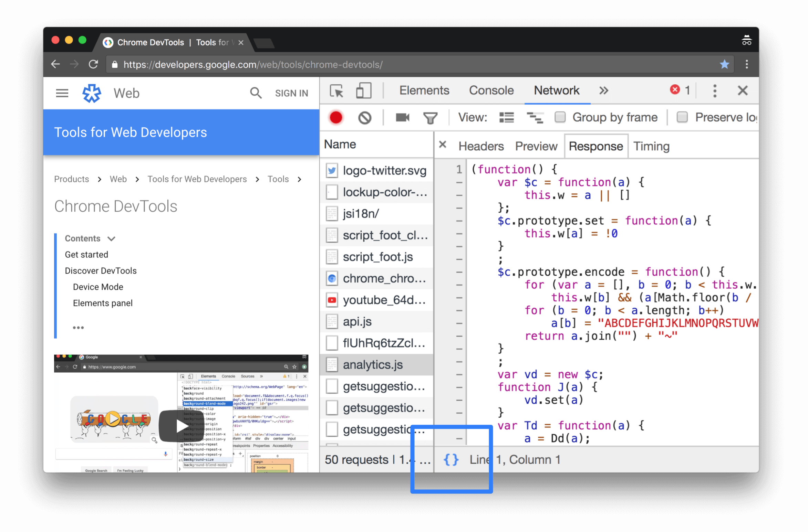Click the device toolbar toggle icon
The height and width of the screenshot is (532, 808).
point(363,91)
